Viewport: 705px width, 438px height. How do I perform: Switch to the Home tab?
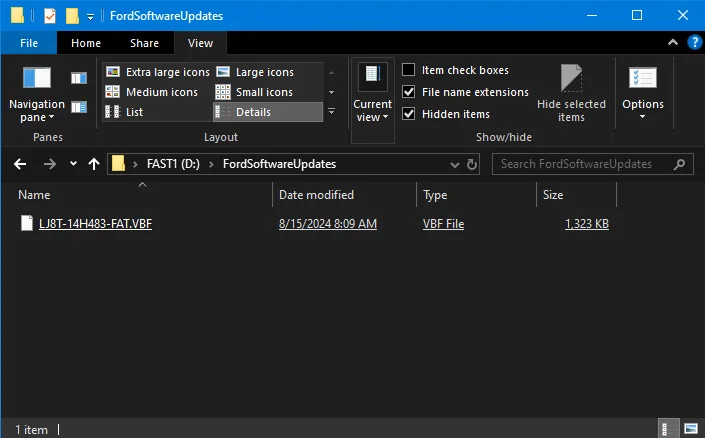tap(86, 43)
